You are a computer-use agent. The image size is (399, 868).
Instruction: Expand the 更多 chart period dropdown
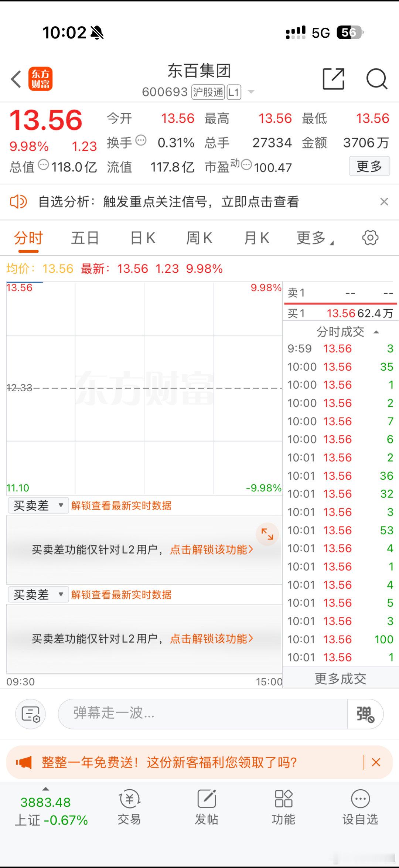(x=315, y=238)
